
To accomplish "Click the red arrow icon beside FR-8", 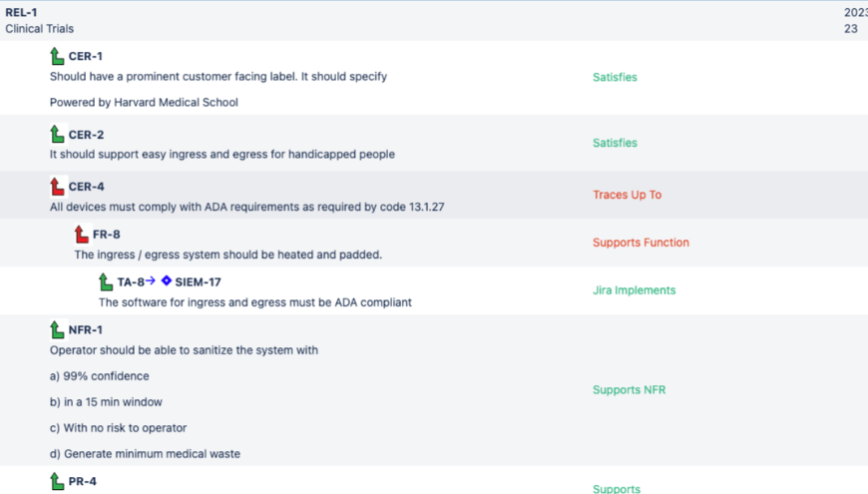I will click(81, 235).
